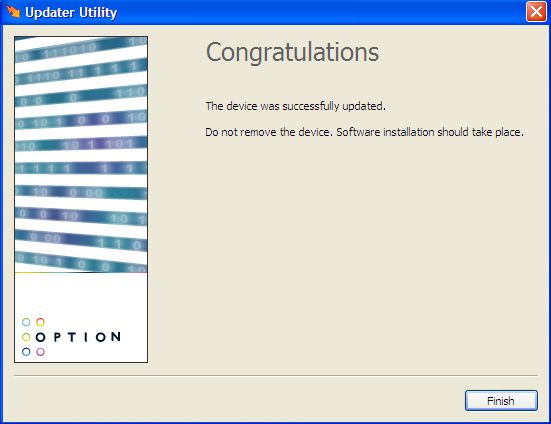This screenshot has width=551, height=424.
Task: Click the words 'Software installation should take place'
Action: [x=430, y=132]
